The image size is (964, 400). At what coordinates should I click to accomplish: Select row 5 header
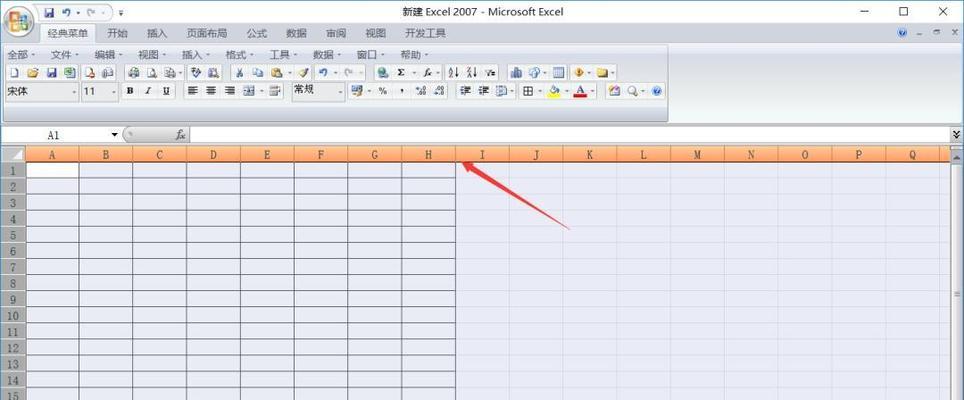[13, 235]
